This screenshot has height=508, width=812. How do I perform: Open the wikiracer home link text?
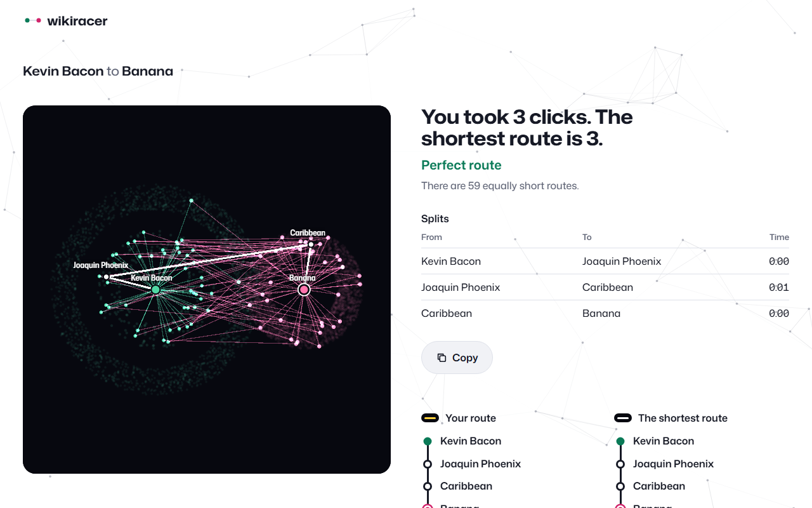[77, 21]
